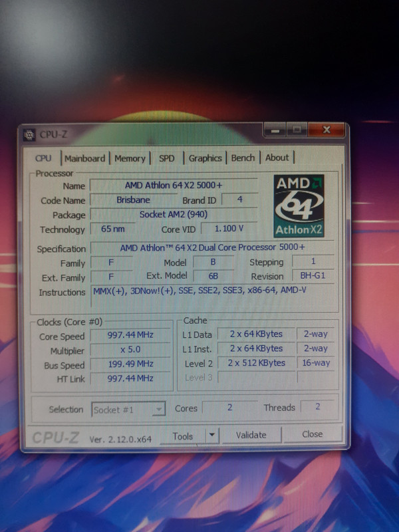Close the CPU-Z window via title bar X
Screen dimensions: 399x532
[x=327, y=130]
